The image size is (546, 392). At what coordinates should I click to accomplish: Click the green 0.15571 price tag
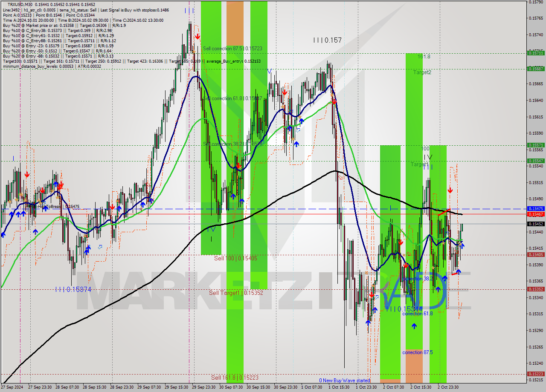(x=536, y=145)
